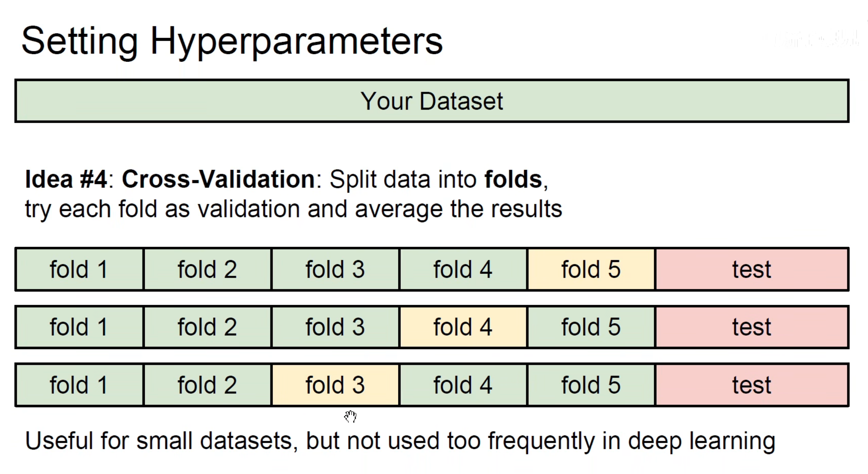868x474 pixels.
Task: Click the pink "test" box in the middle row
Action: coord(751,327)
